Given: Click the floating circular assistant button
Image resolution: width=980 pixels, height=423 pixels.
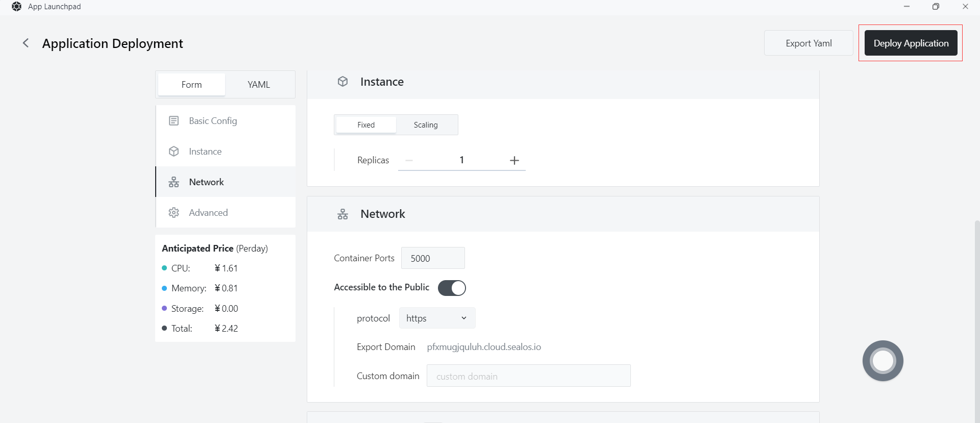Looking at the screenshot, I should coord(883,361).
